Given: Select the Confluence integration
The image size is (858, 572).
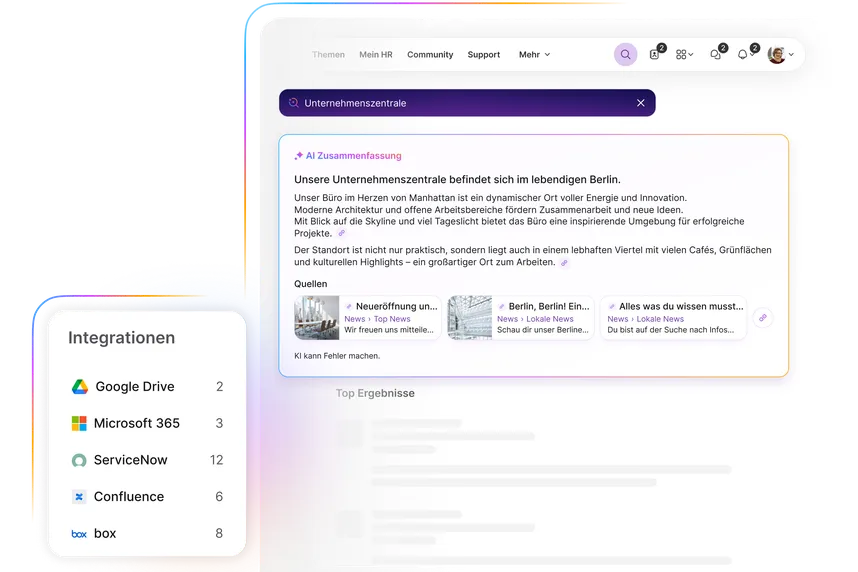Looking at the screenshot, I should (147, 496).
